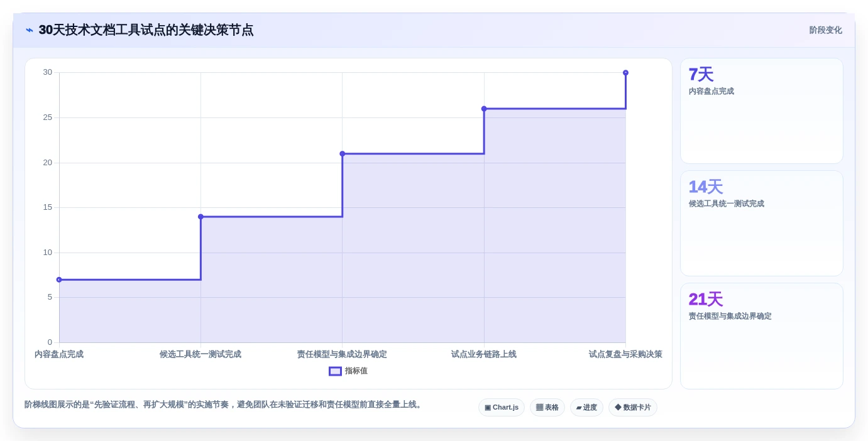Viewport: 868px width, 441px height.
Task: Click the 候选工具统一测试完成 x-axis label
Action: point(201,354)
